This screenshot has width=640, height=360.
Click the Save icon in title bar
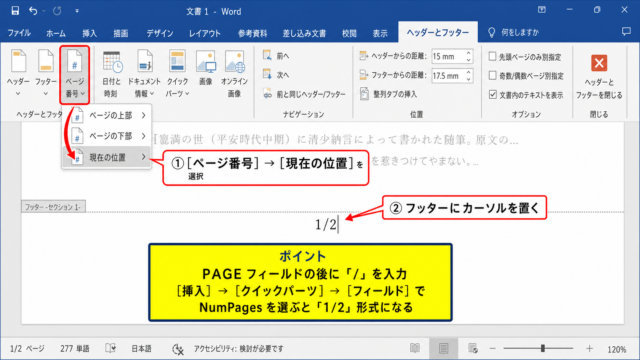(x=15, y=11)
